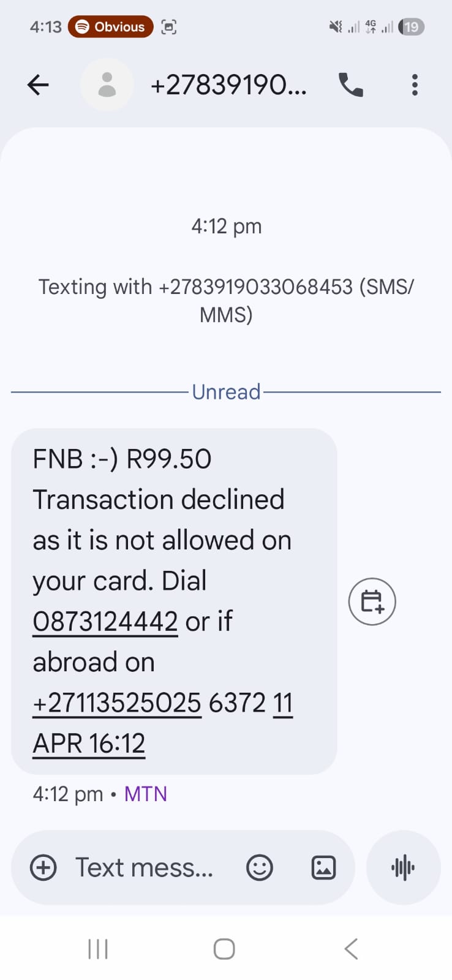This screenshot has height=980, width=452.
Task: Open the 11 APR 16:12 date link
Action: tap(89, 744)
